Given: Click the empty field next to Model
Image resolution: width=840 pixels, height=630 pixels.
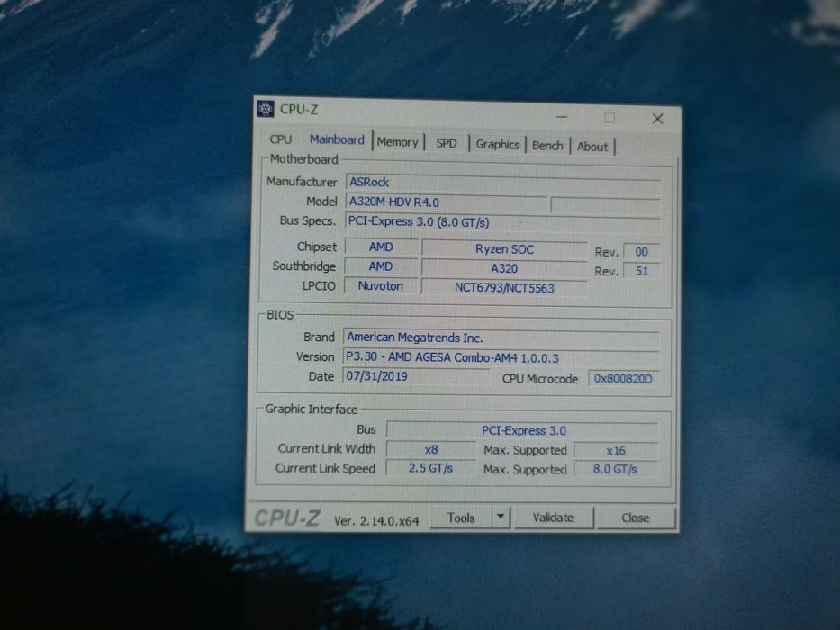Looking at the screenshot, I should [605, 206].
